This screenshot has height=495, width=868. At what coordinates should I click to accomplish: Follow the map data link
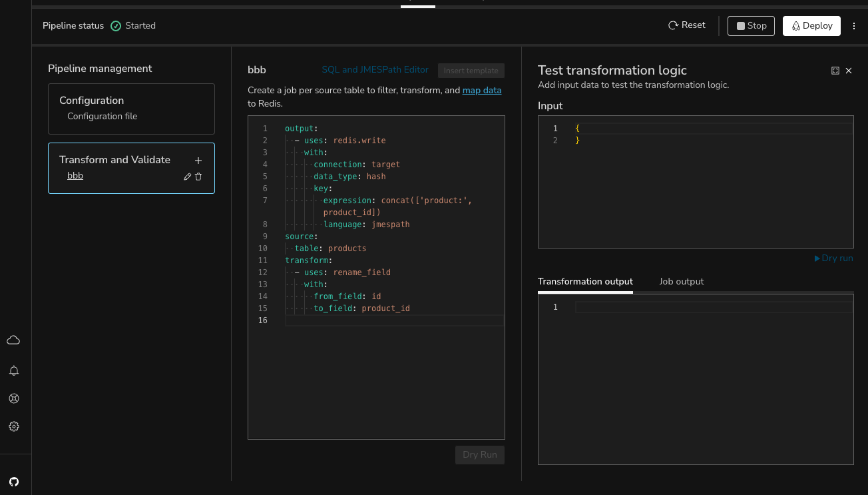click(482, 90)
